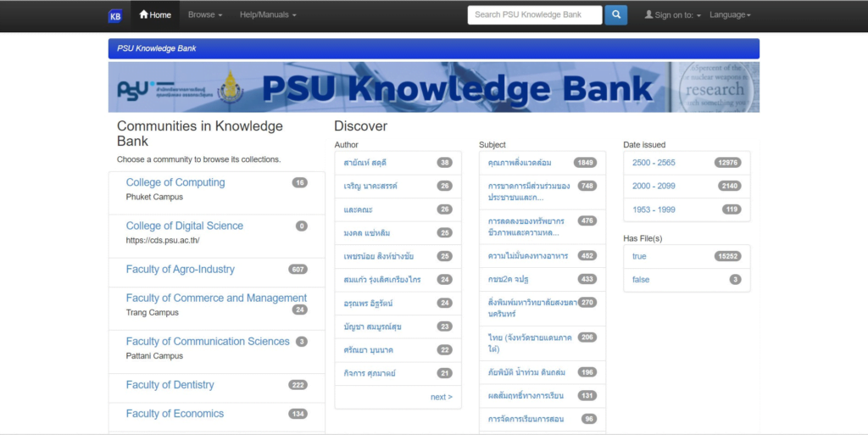868x435 pixels.
Task: Click the 12976 badge beside 2500 - 2565
Action: pos(727,163)
